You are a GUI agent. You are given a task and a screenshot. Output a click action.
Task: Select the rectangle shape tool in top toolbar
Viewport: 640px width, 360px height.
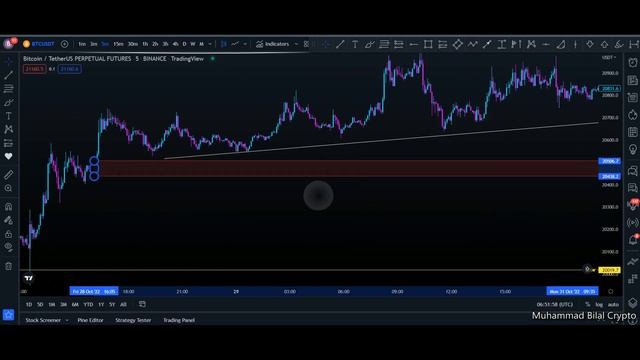(428, 44)
